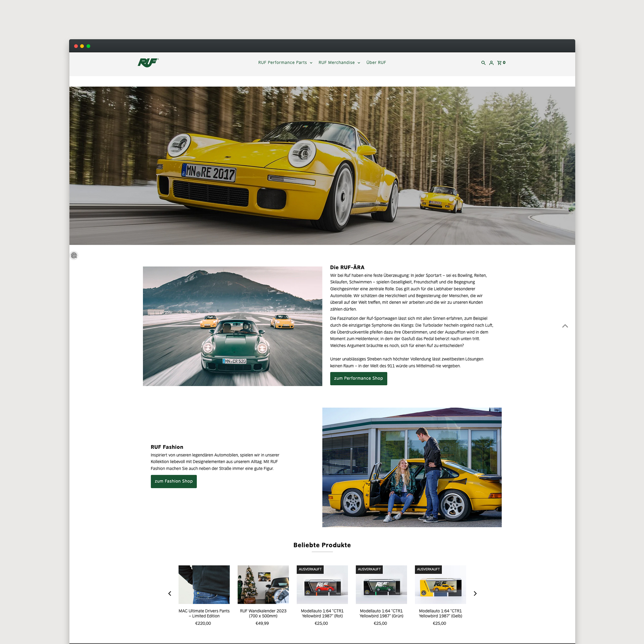644x644 pixels.
Task: Click the zum Performance Shop button
Action: click(x=359, y=378)
